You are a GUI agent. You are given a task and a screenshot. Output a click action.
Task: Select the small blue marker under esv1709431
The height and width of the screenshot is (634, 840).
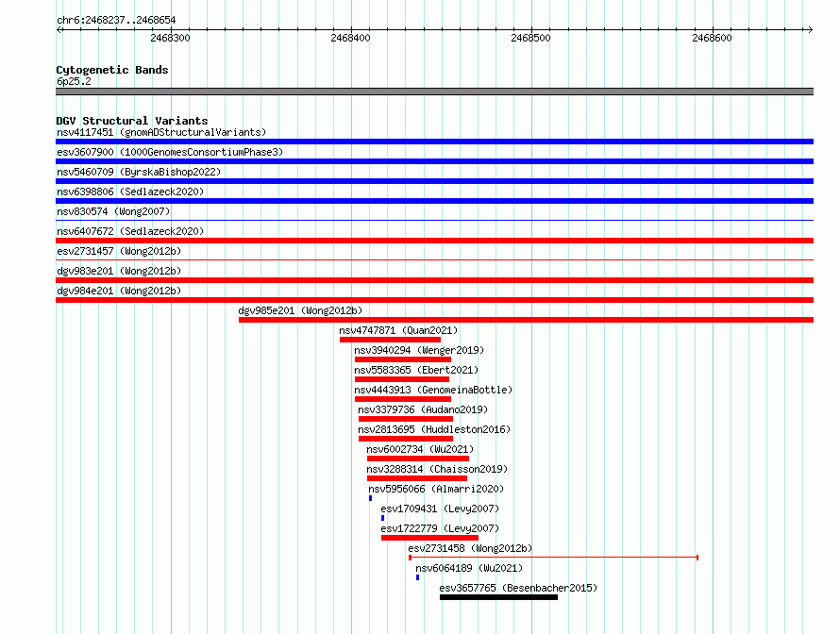pyautogui.click(x=382, y=518)
